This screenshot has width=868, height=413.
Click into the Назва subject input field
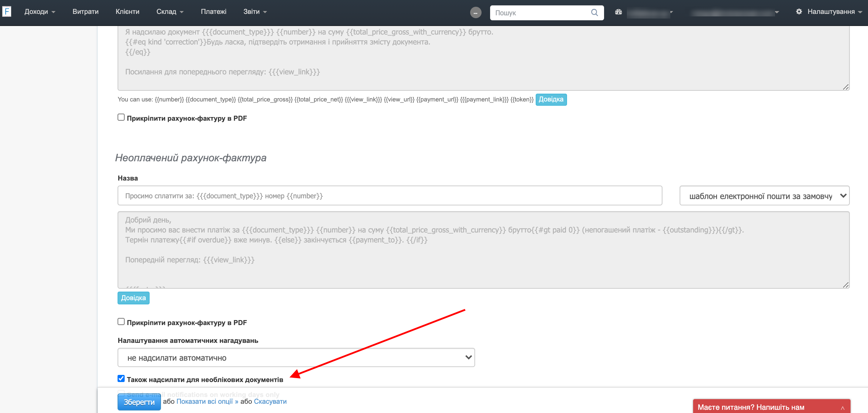point(390,196)
